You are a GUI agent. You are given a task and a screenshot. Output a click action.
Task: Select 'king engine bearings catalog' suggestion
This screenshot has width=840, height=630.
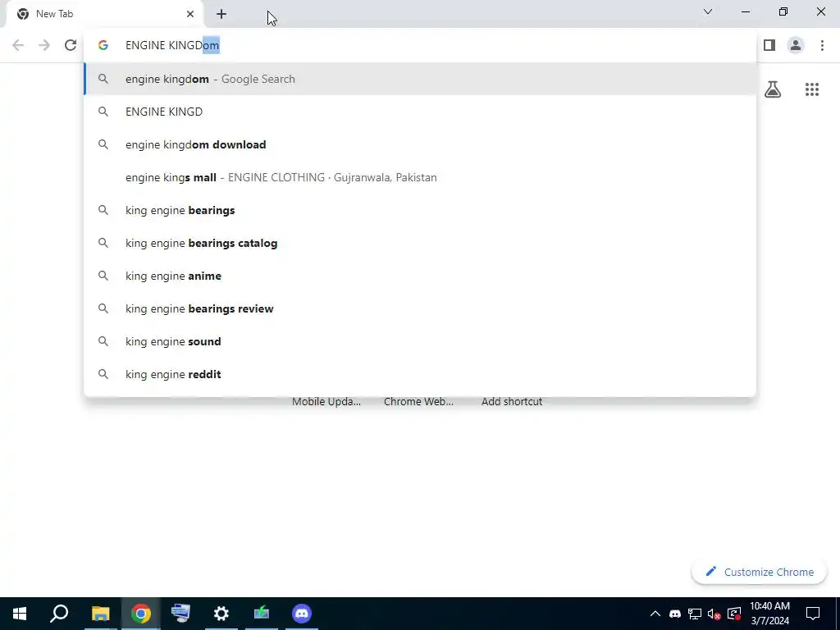click(420, 243)
